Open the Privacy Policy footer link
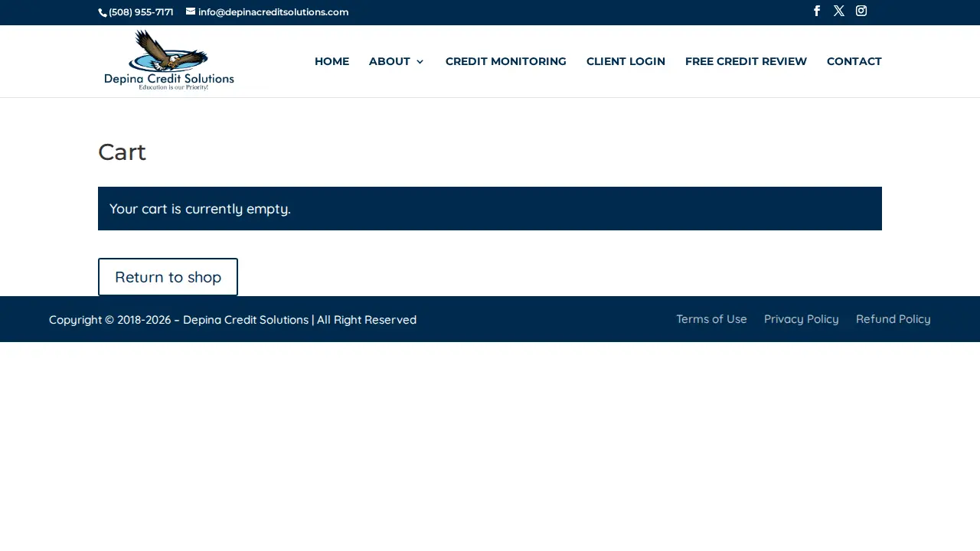 pos(802,319)
